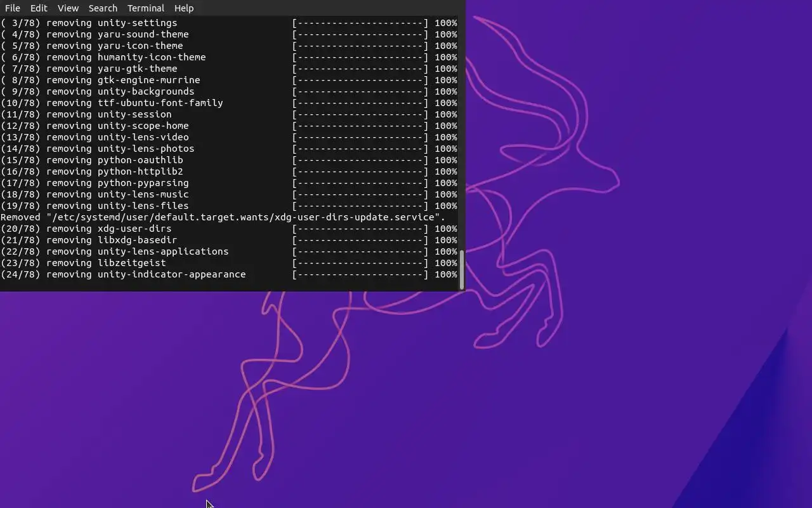Click the progress bar of libzeitgeist row
812x508 pixels.
(360, 263)
